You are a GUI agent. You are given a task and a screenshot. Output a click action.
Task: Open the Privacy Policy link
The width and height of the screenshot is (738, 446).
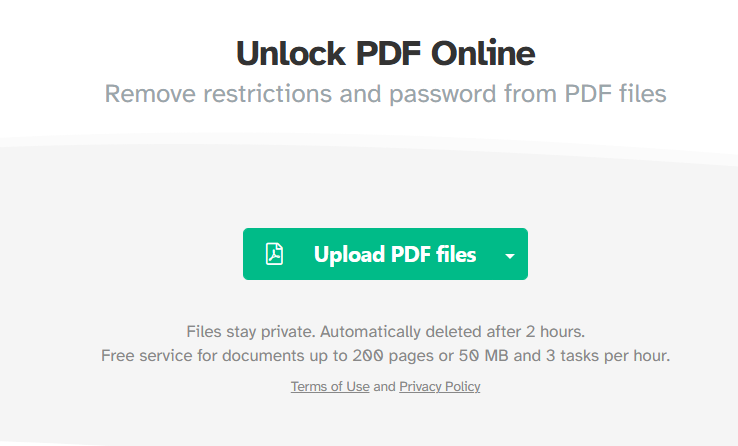(440, 387)
